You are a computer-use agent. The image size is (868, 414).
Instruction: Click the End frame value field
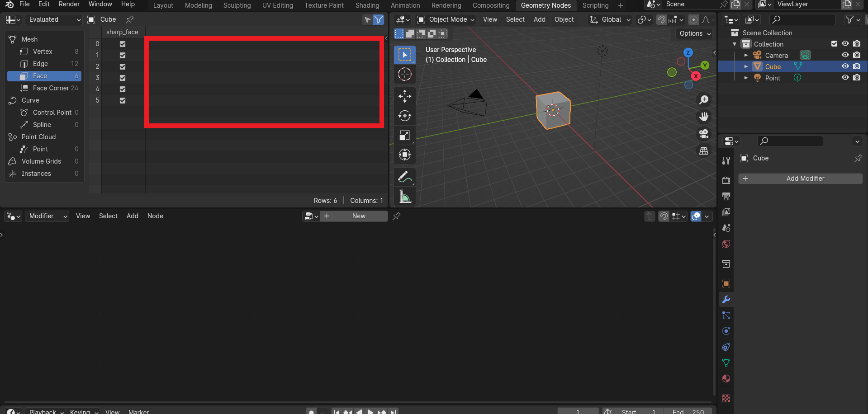[x=688, y=412]
